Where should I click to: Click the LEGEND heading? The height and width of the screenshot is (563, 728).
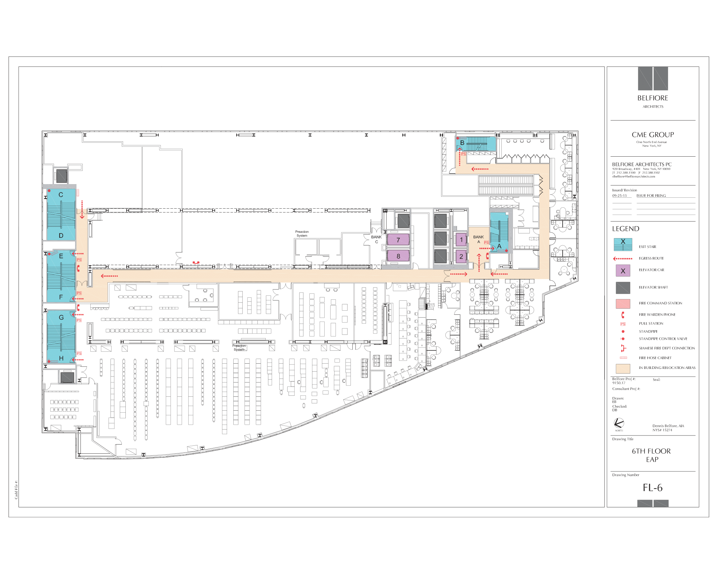[x=626, y=229]
